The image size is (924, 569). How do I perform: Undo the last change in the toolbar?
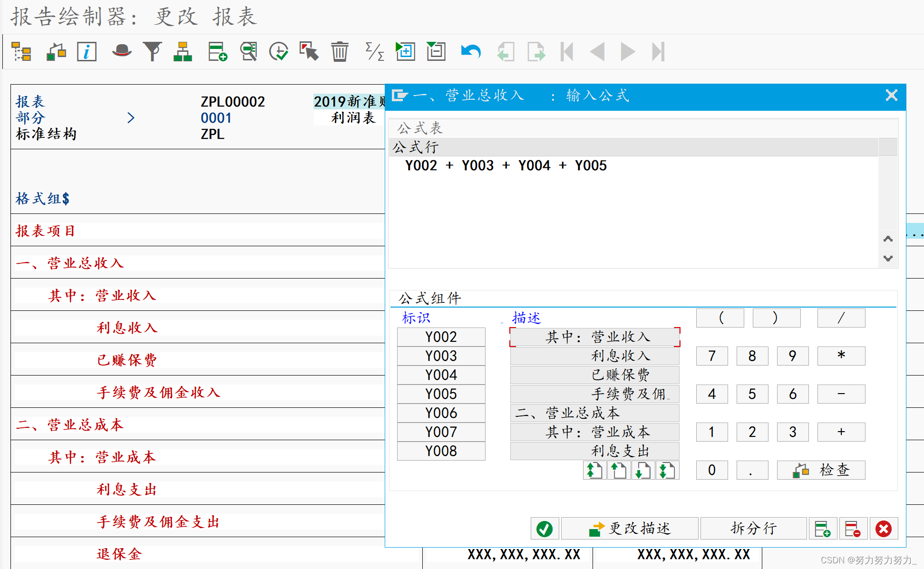click(x=470, y=51)
